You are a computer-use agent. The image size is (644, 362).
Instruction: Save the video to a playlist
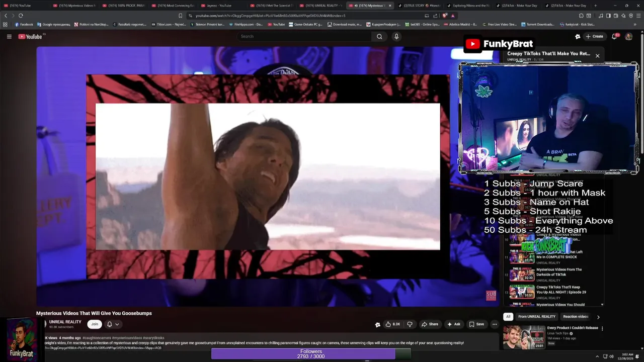tap(476, 324)
